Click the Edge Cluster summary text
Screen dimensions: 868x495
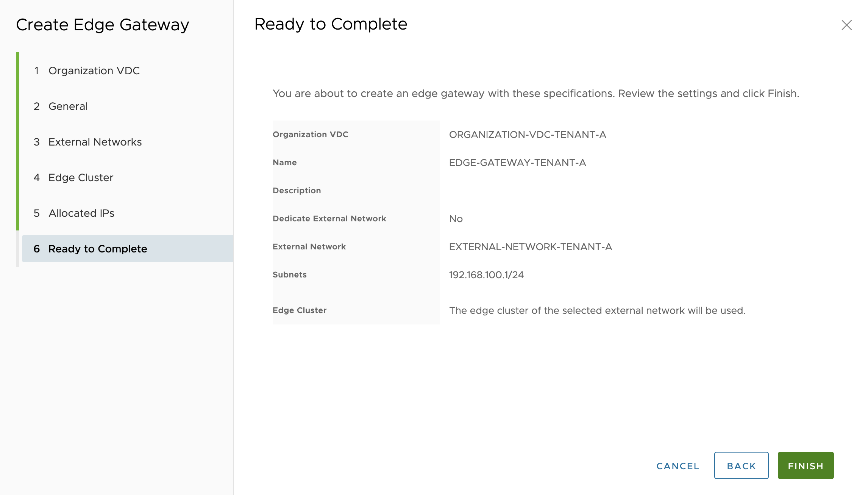pyautogui.click(x=597, y=310)
